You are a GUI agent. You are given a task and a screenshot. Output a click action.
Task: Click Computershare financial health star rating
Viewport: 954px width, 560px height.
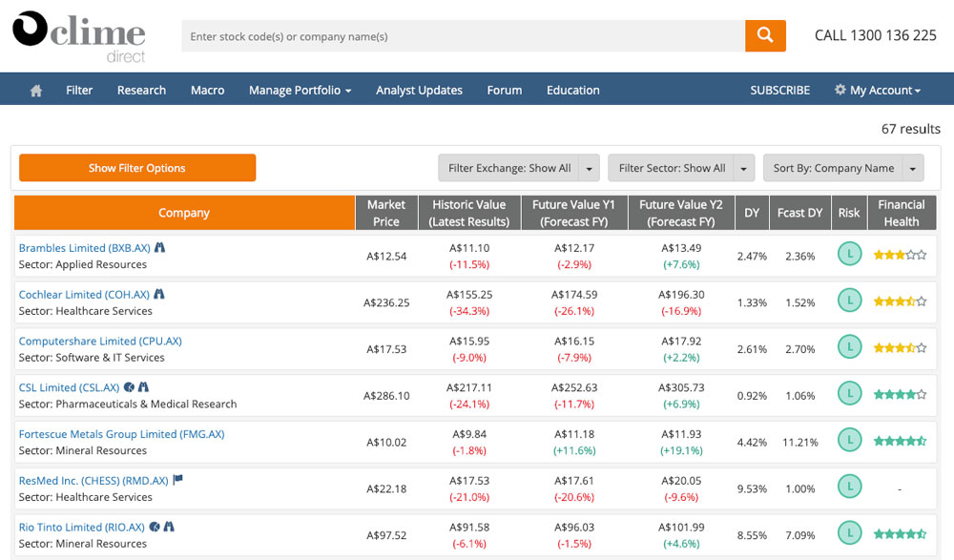[900, 348]
